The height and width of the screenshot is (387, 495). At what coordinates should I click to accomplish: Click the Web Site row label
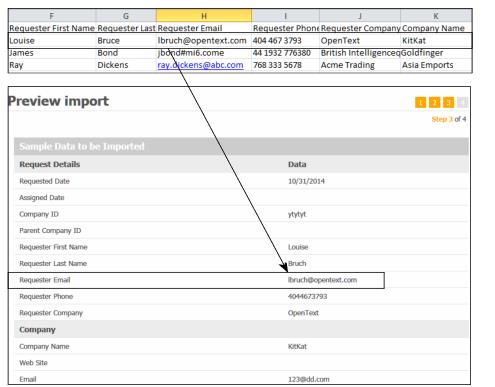click(33, 363)
